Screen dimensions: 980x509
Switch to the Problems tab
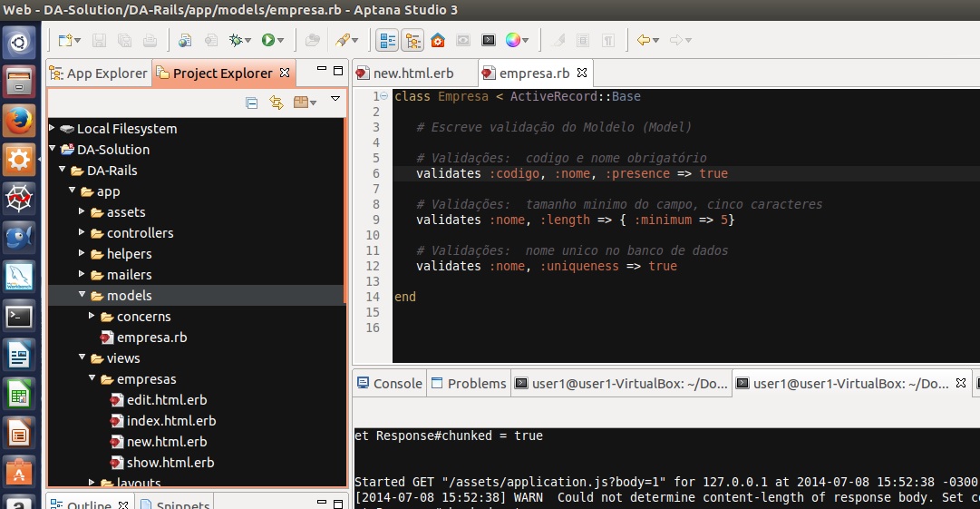(x=476, y=383)
